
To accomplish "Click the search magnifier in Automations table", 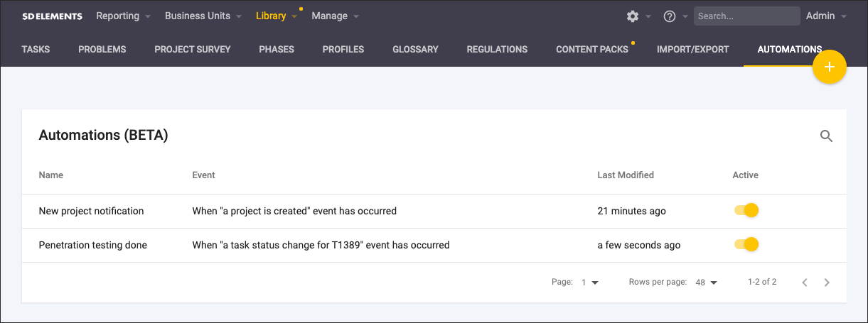I will (x=826, y=136).
